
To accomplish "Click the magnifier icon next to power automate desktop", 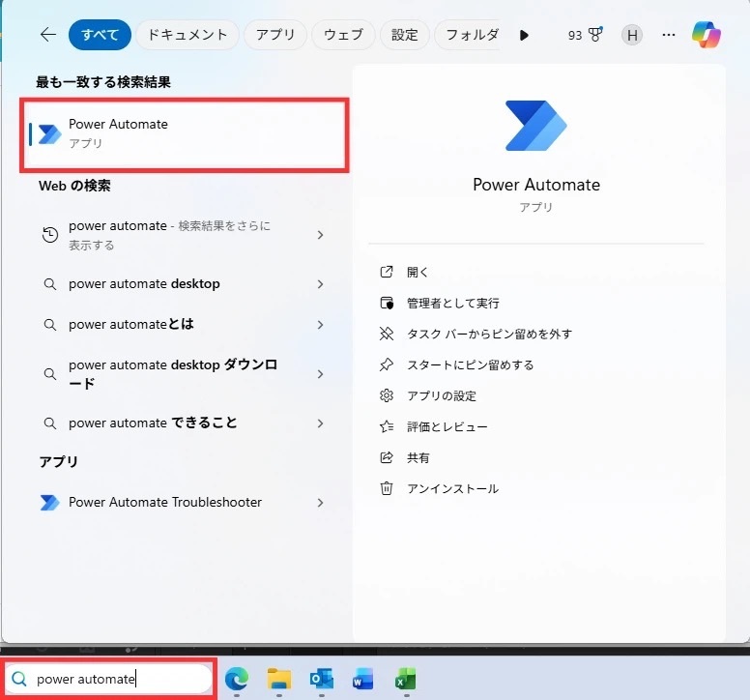I will (49, 284).
